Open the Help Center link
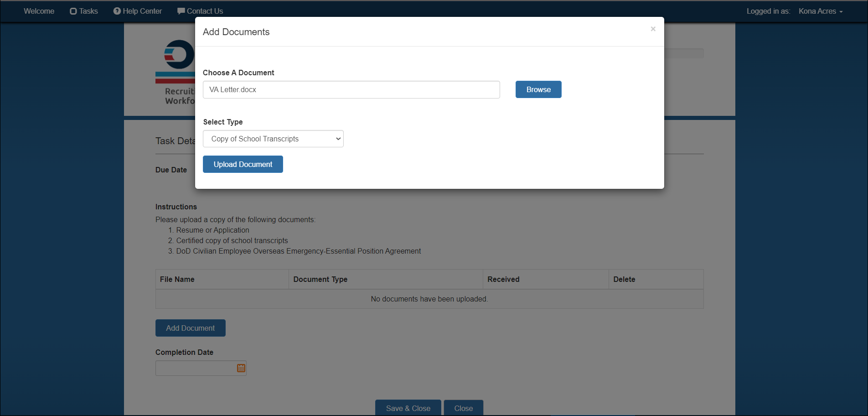The height and width of the screenshot is (416, 868). tap(138, 11)
